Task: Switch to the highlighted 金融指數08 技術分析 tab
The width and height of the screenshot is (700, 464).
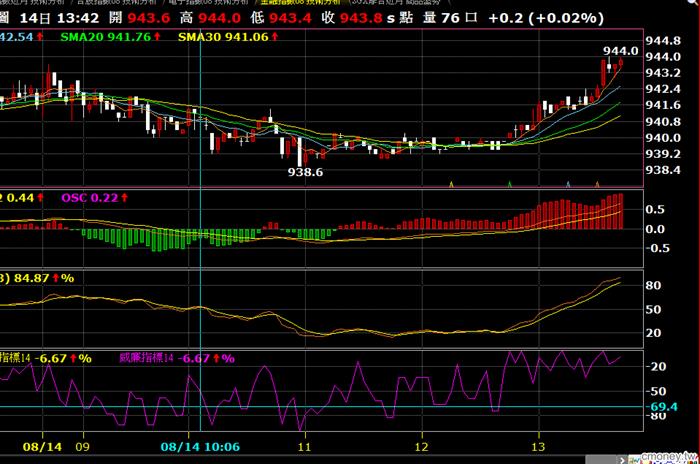Action: [300, 2]
